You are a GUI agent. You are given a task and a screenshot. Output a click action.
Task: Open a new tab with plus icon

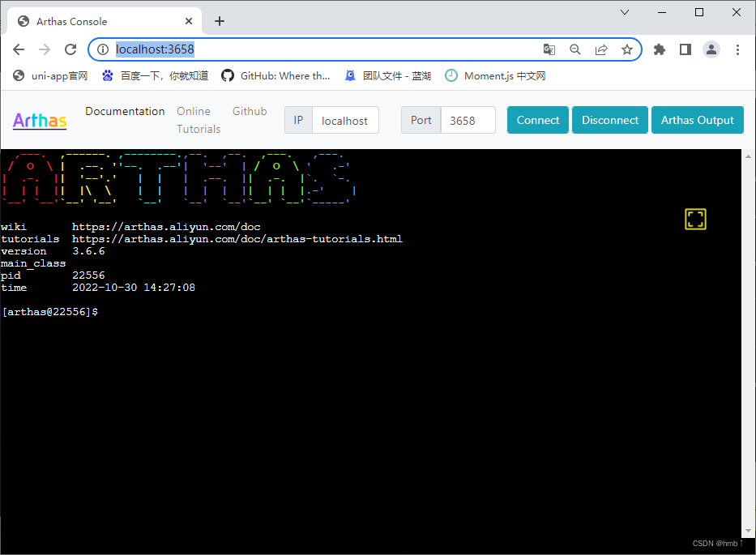click(x=220, y=21)
